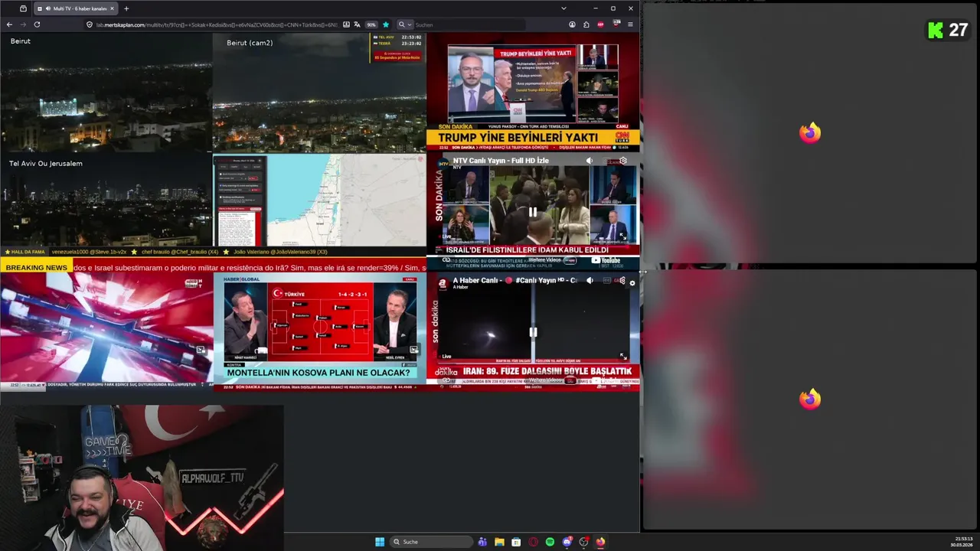Open Discord from the taskbar
Viewport: 980px width, 551px height.
click(567, 542)
